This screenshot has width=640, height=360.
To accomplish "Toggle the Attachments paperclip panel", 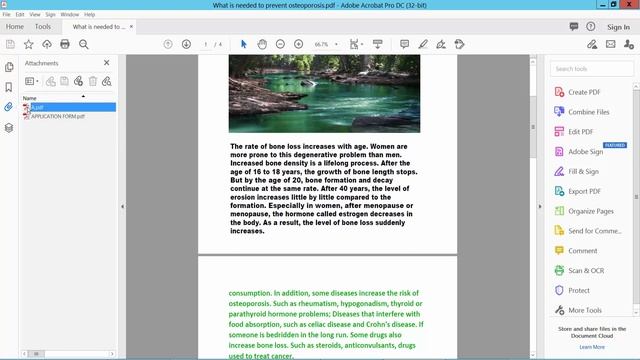I will coord(9,107).
